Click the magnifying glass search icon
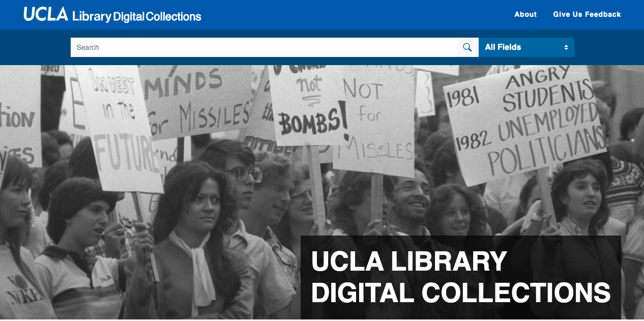644x321 pixels. tap(467, 47)
